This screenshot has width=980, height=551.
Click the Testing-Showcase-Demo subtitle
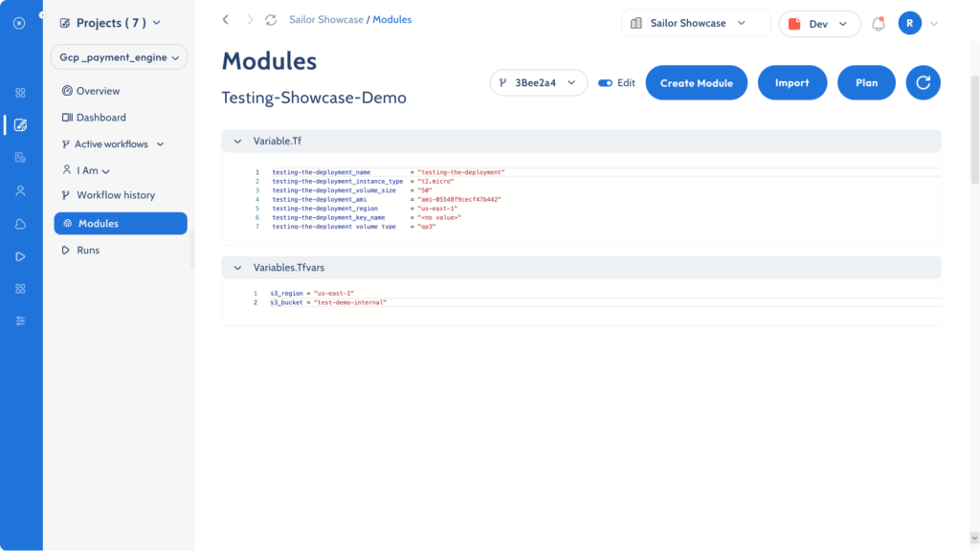coord(314,99)
